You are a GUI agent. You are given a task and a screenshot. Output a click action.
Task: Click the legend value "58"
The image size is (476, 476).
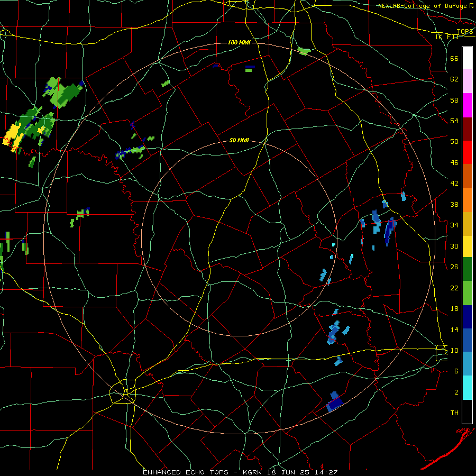click(x=454, y=100)
